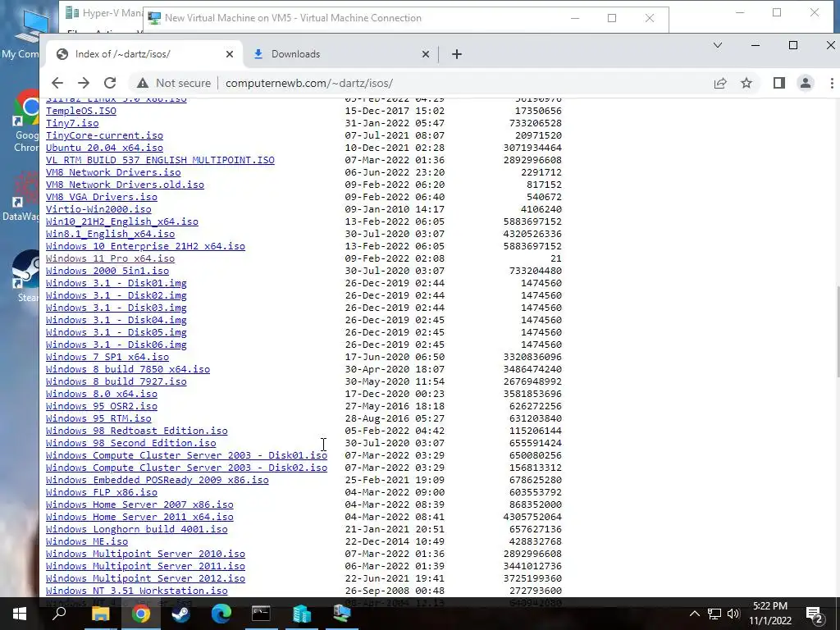The image size is (840, 630).
Task: Click the taskbar clock showing 5:22 PM
Action: [x=769, y=614]
